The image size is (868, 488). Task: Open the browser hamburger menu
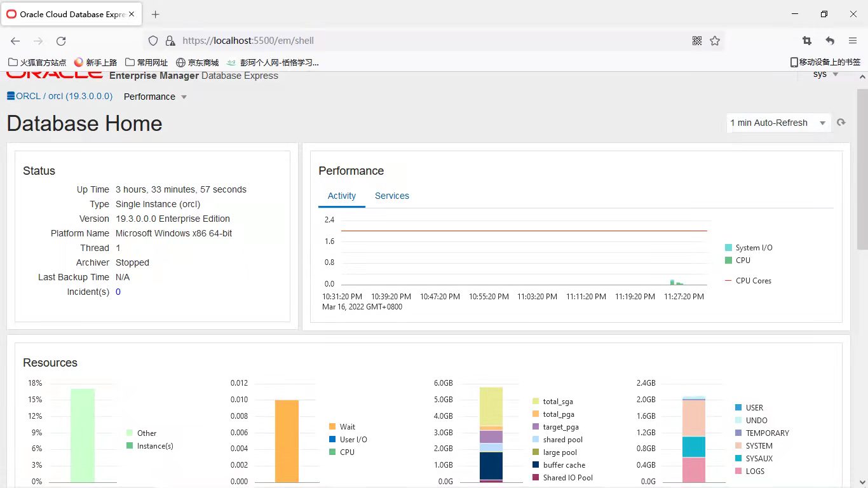[853, 41]
